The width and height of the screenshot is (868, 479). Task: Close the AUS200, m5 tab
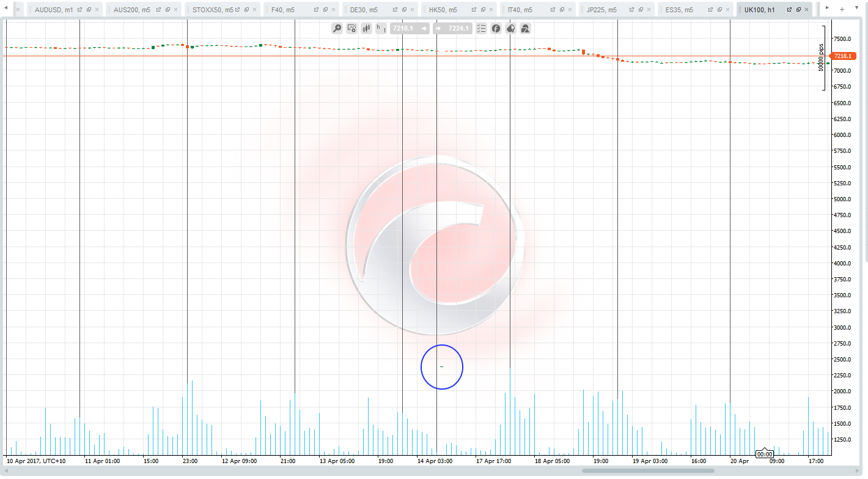pos(175,10)
